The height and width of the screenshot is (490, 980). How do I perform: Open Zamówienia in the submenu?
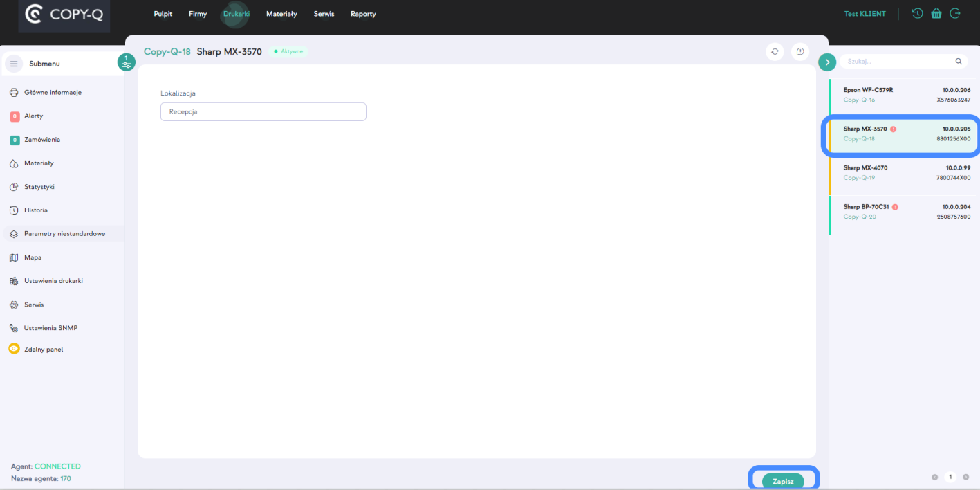click(42, 139)
